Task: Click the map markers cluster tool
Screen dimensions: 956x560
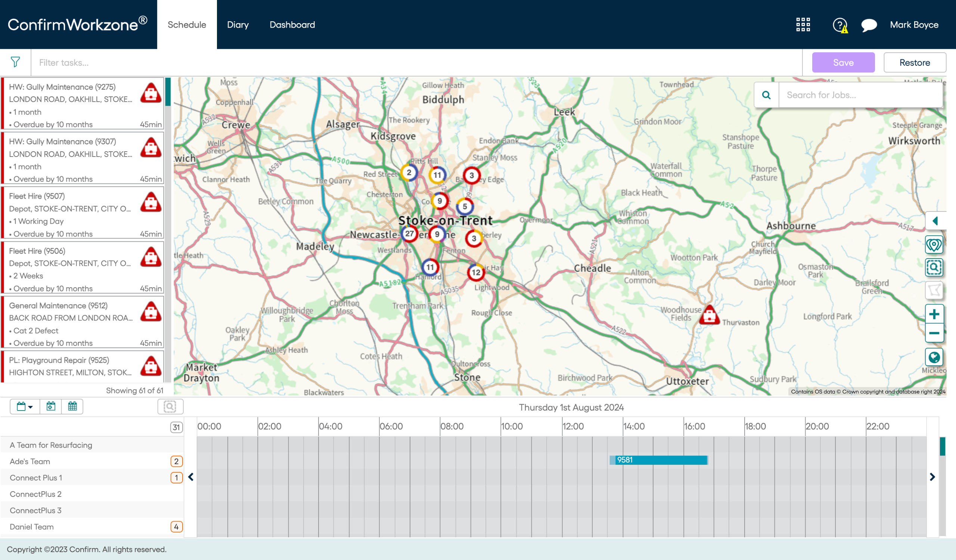Action: [934, 245]
